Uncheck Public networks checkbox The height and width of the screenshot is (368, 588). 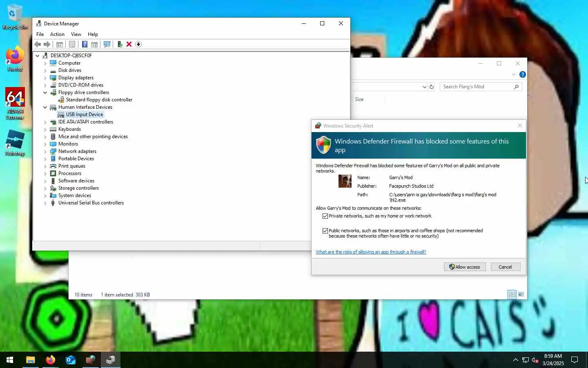click(x=325, y=231)
